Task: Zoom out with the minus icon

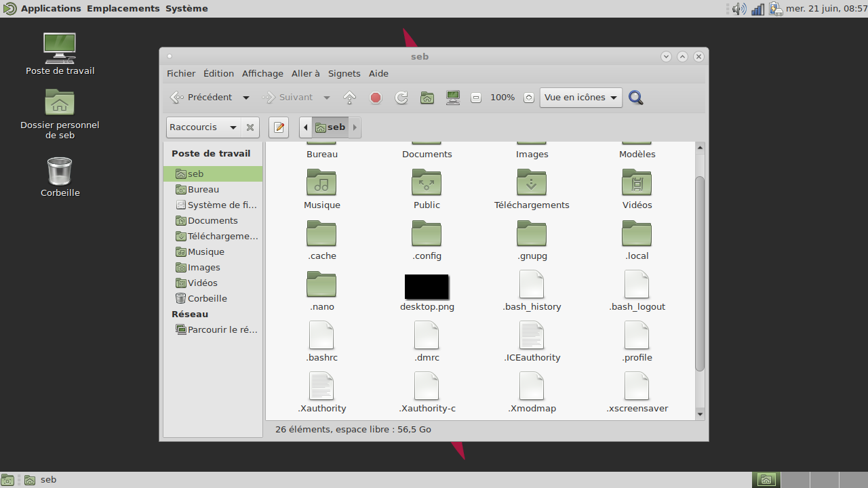Action: pyautogui.click(x=476, y=98)
